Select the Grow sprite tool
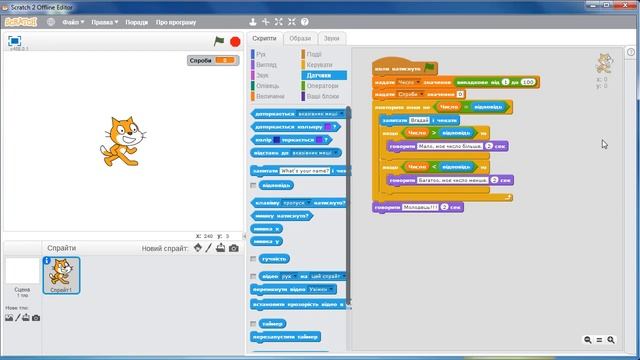Image resolution: width=640 pixels, height=360 pixels. pos(279,22)
